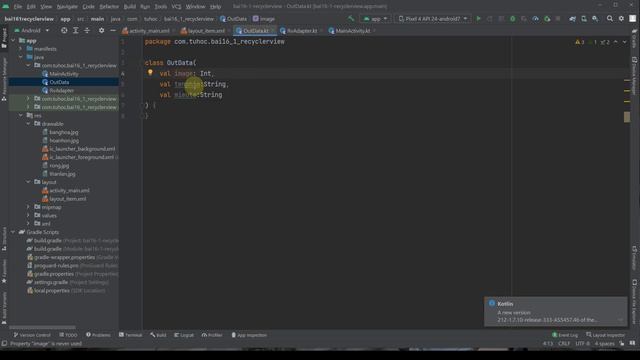Open the Pixel 4 API 24 device dropdown
This screenshot has width=640, height=360.
tap(433, 19)
